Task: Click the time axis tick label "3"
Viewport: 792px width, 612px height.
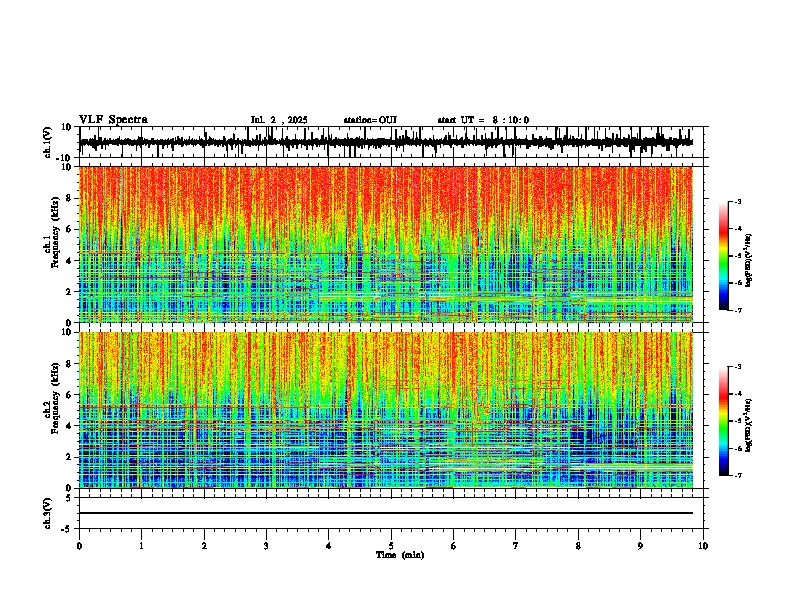Action: click(x=266, y=546)
